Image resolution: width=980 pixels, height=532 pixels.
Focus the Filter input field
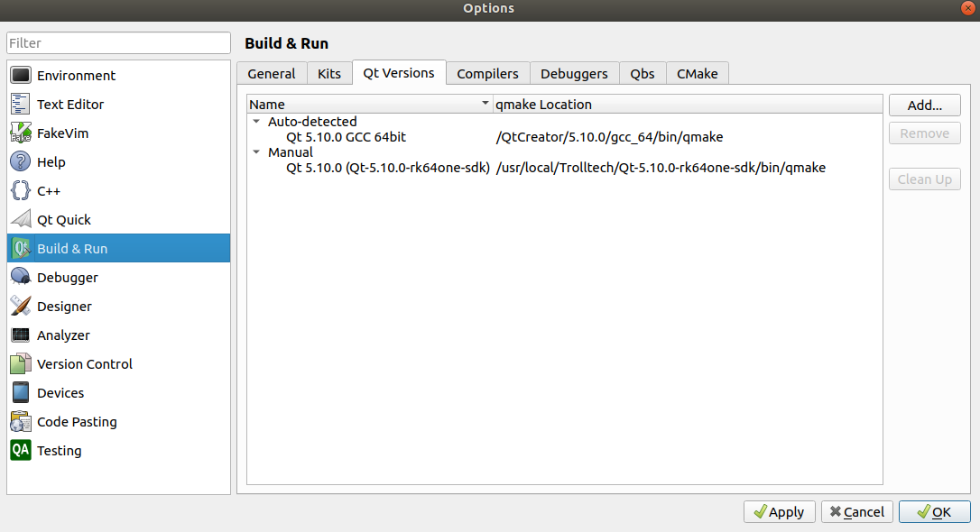point(119,43)
